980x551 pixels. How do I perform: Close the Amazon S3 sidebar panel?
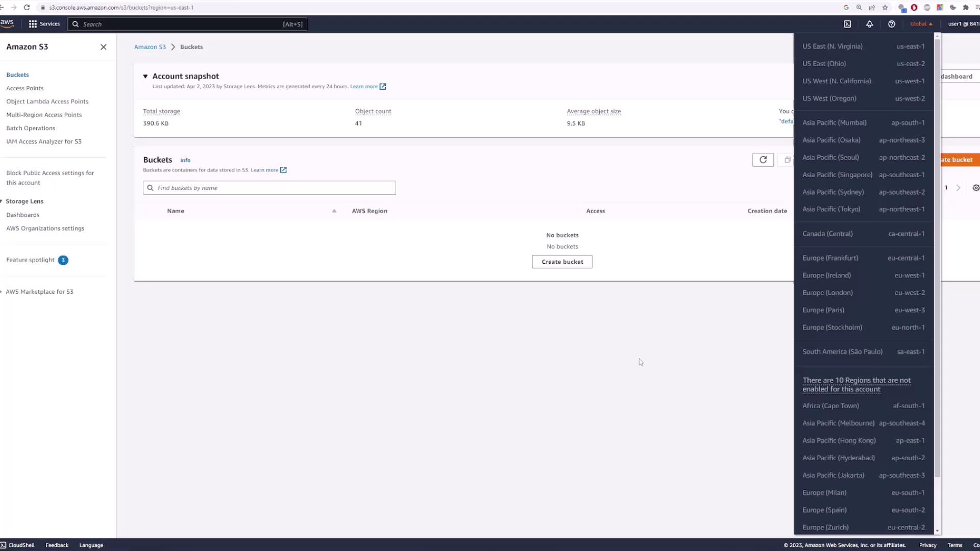click(104, 47)
